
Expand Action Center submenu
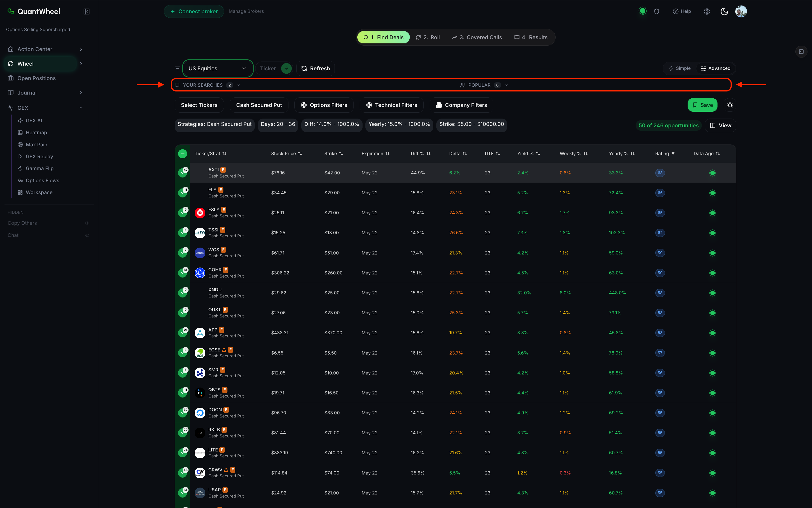click(81, 49)
